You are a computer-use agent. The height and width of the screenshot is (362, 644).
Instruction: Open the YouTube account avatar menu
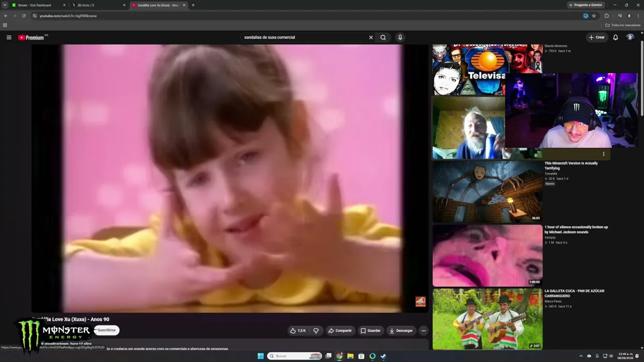point(630,37)
